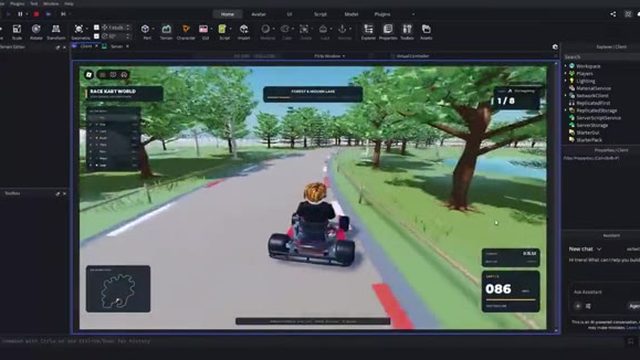
Task: Click the plus button in Assistant chat
Action: tap(578, 306)
